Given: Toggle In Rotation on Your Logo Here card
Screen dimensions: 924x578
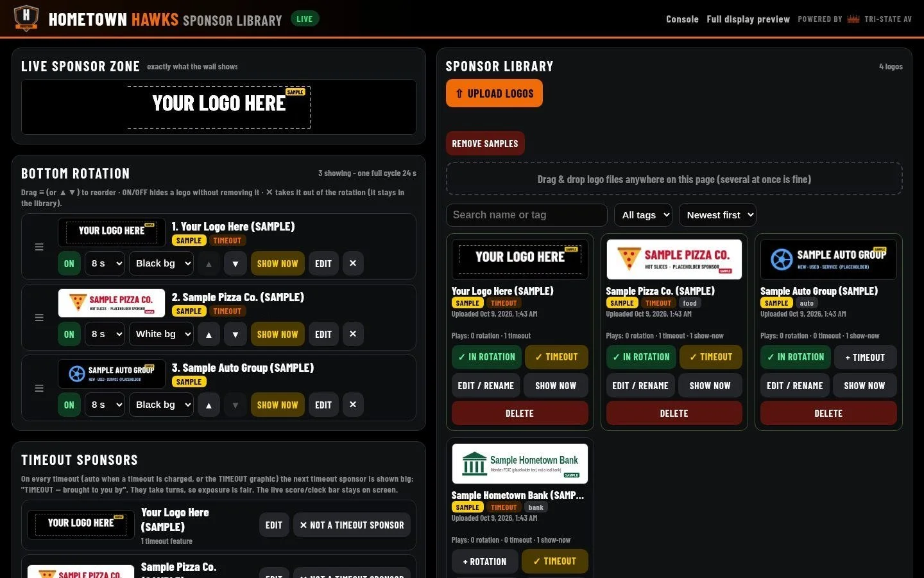Looking at the screenshot, I should tap(487, 357).
